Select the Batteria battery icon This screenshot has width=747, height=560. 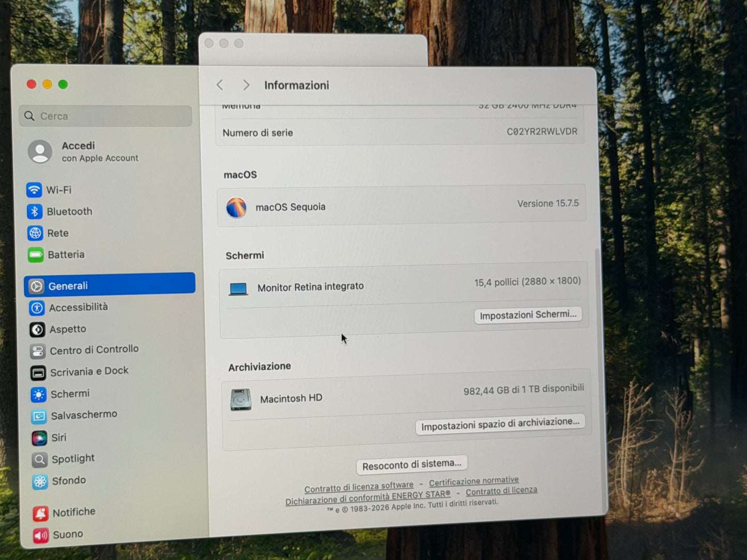coord(36,255)
